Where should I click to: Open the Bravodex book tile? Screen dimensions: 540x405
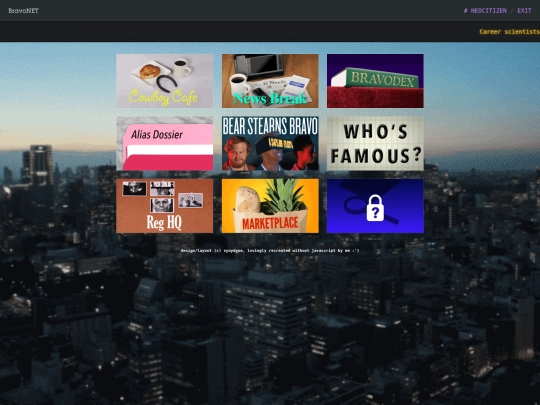tap(375, 81)
